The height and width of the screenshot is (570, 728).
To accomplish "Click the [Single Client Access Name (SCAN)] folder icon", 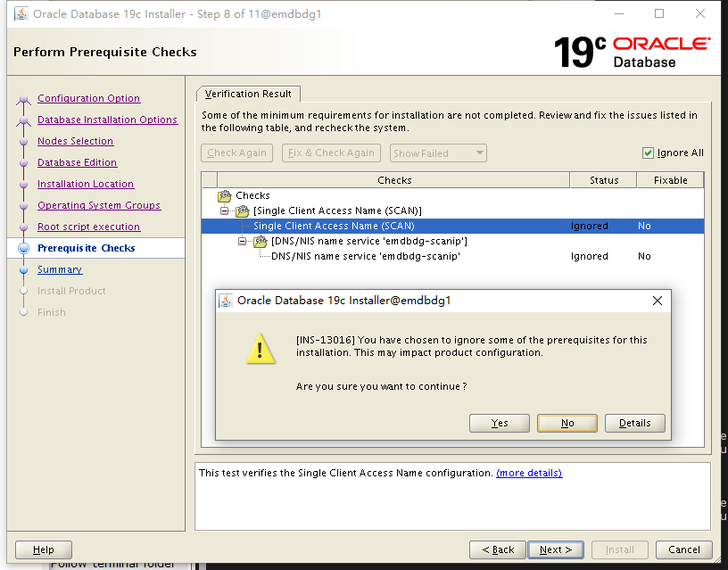I will pos(243,211).
